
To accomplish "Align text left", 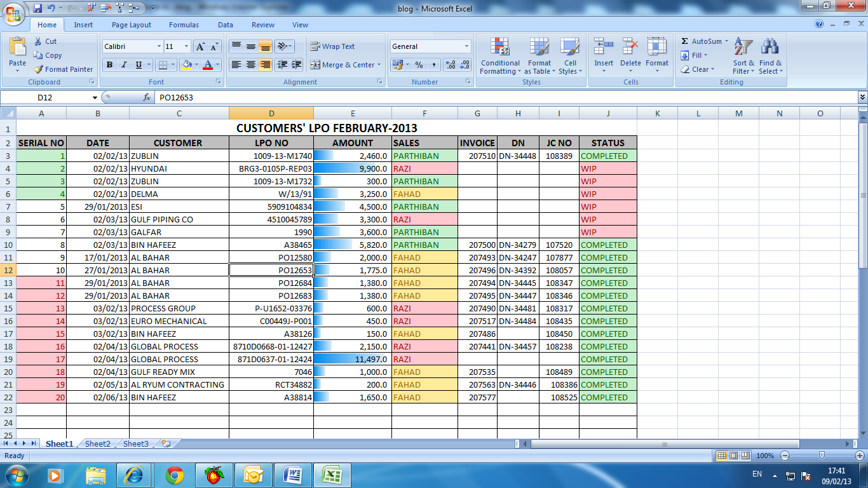I will 236,65.
